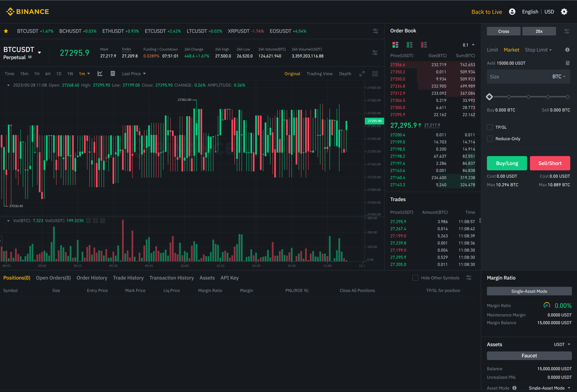This screenshot has width=577, height=392.
Task: Remove the volume indicator with X icon
Action: coord(103,220)
